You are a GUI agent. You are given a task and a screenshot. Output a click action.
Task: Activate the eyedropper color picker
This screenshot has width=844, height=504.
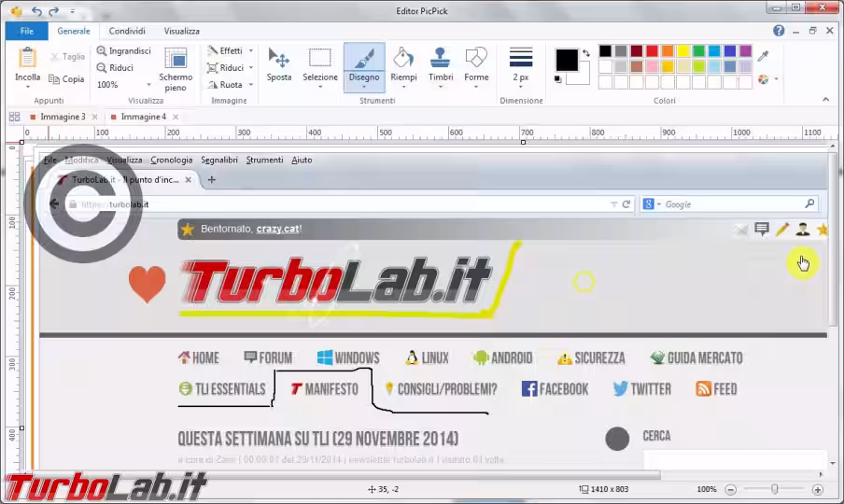[763, 56]
